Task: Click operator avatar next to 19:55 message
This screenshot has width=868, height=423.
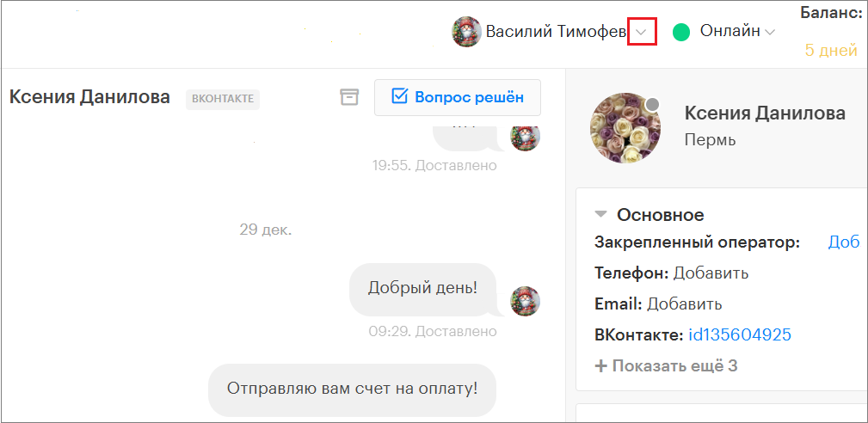Action: click(x=526, y=138)
